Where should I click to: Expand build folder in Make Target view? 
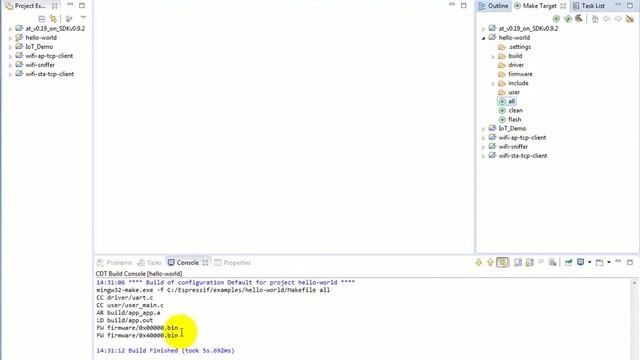tap(493, 56)
